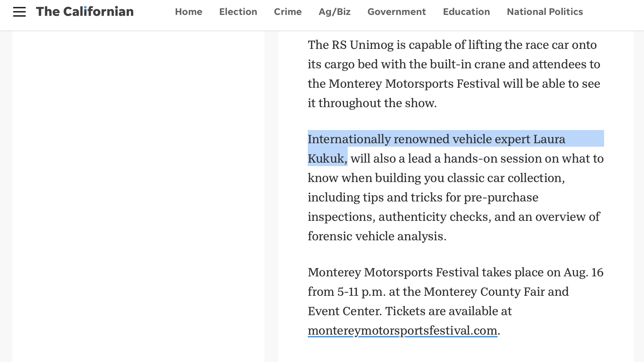644x362 pixels.
Task: Click "Tickets are available at" text
Action: coord(448,311)
